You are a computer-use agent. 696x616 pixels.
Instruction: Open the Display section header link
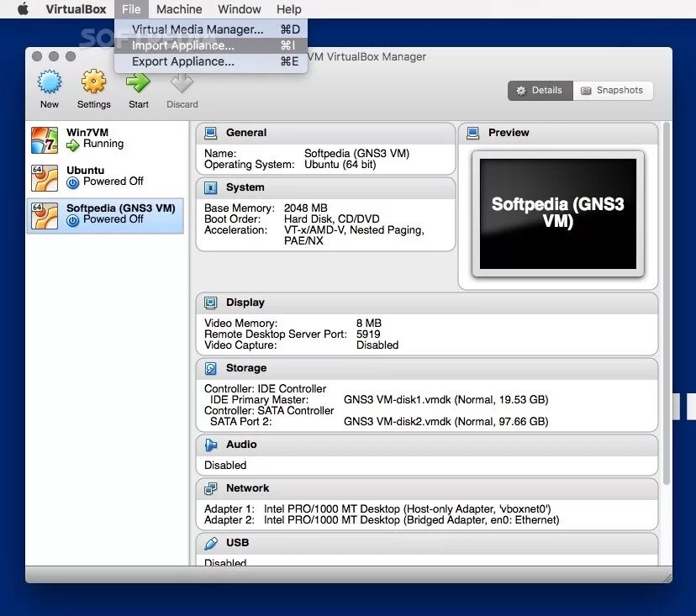coord(245,303)
